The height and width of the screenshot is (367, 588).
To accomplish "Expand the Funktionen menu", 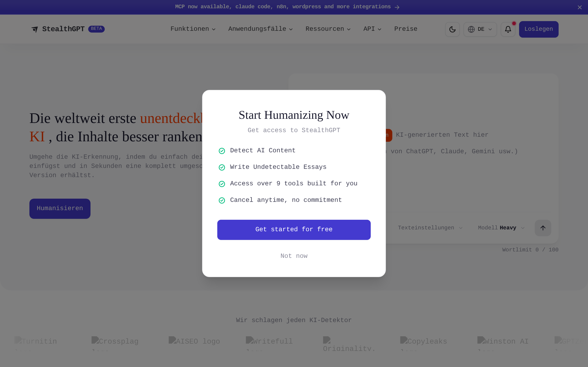I will [193, 29].
